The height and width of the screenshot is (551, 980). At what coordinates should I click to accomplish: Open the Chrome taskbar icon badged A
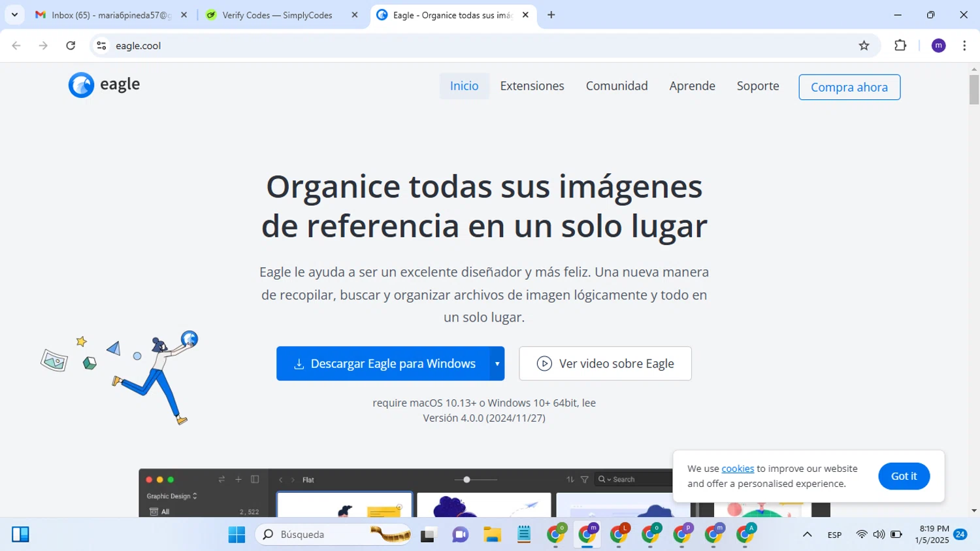coord(745,535)
